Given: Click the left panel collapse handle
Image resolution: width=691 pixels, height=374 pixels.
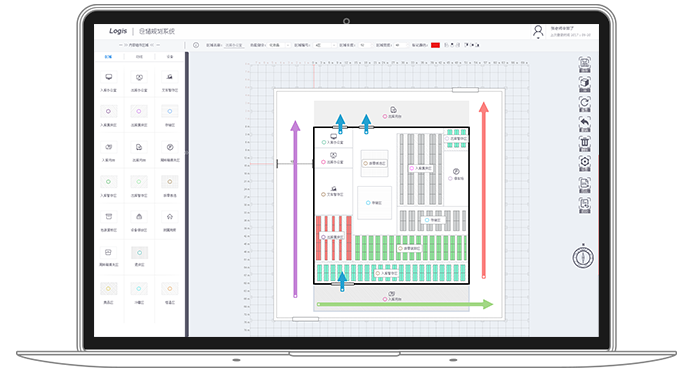Looking at the screenshot, I should coord(187,152).
